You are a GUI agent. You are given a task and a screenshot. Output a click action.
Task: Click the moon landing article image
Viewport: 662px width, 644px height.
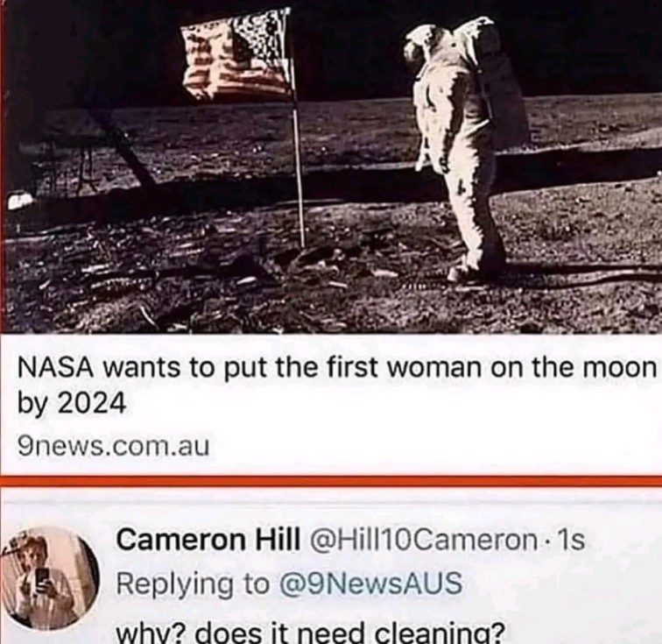pyautogui.click(x=331, y=166)
